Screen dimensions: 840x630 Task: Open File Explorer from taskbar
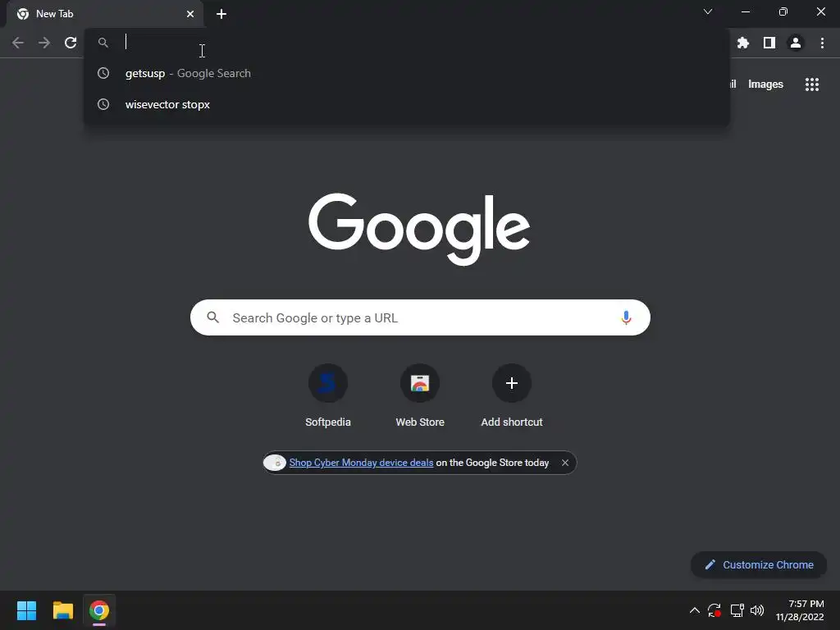coord(62,610)
